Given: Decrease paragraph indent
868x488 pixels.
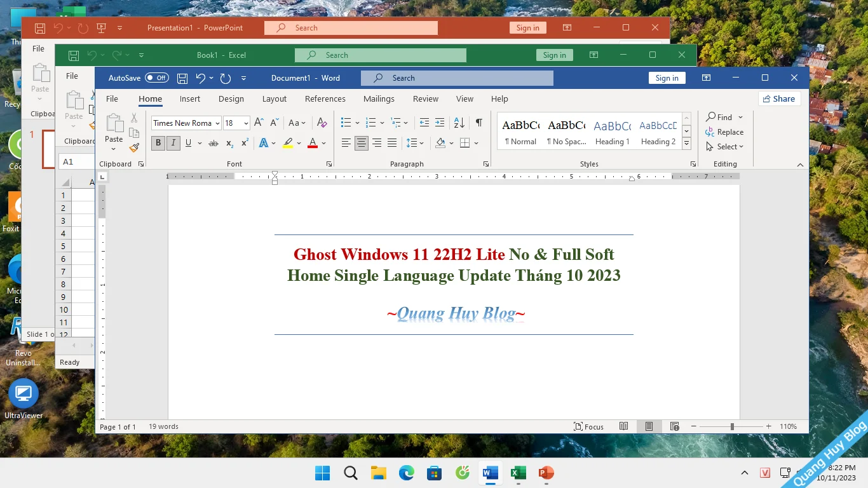Looking at the screenshot, I should pos(424,123).
